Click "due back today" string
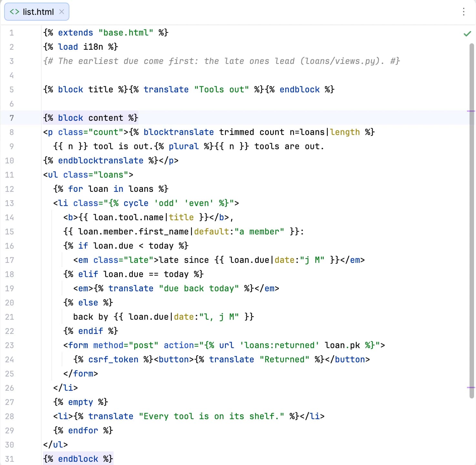The image size is (476, 465). click(x=199, y=288)
